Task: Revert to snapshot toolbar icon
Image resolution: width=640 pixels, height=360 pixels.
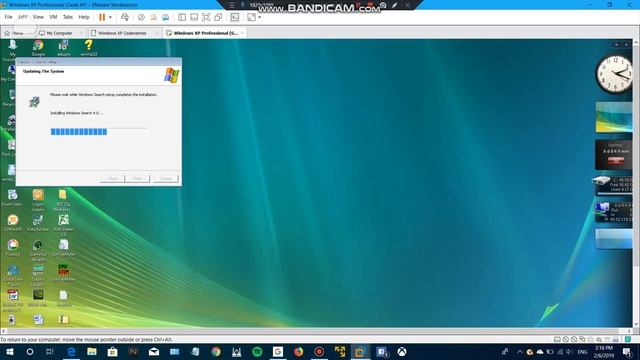Action: pyautogui.click(x=153, y=17)
